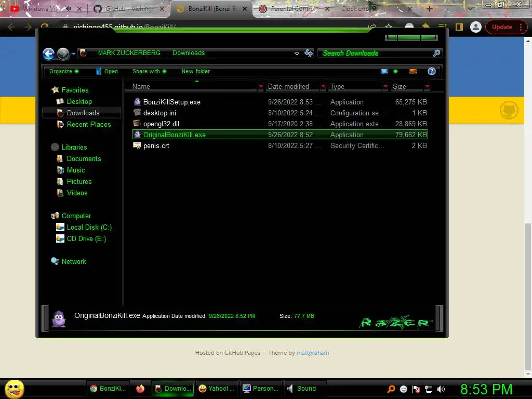Click the Search Downloads field
This screenshot has width=532, height=399.
(x=379, y=53)
